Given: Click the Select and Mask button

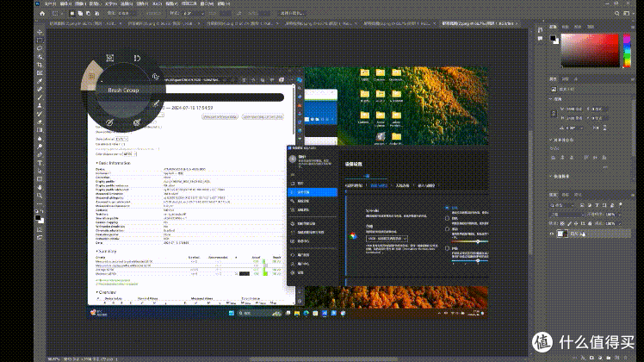Looking at the screenshot, I should pyautogui.click(x=292, y=13).
